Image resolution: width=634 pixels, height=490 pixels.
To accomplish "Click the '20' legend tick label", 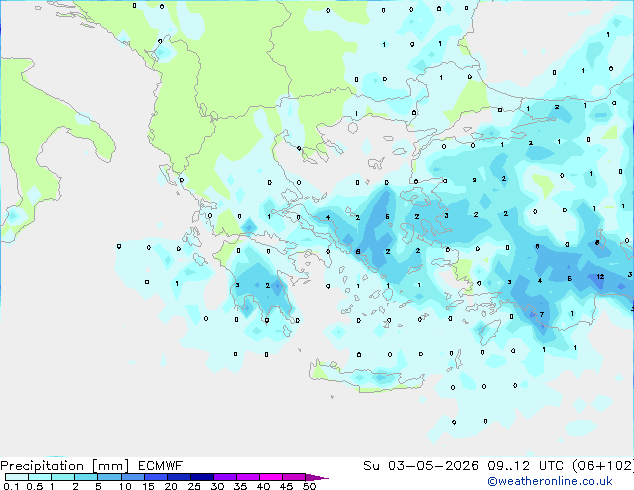I will pos(171,486).
